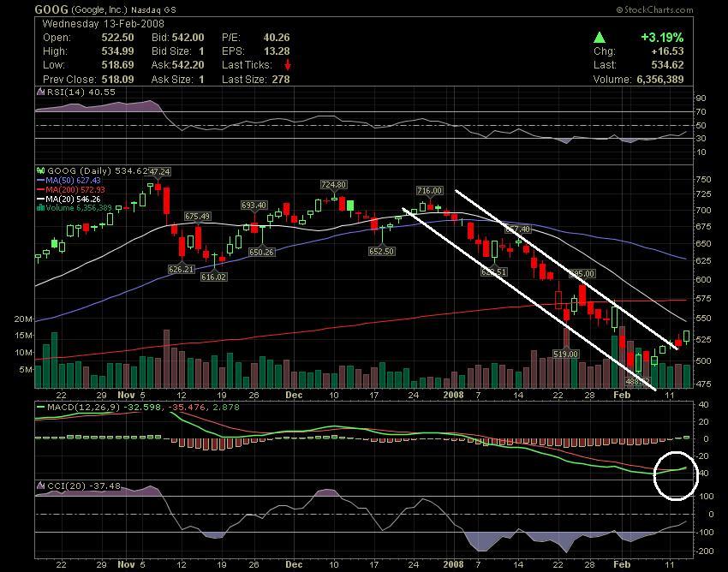Click the MA(20) 546.26 legend entry
Image resolution: width=728 pixels, height=572 pixels.
73,199
